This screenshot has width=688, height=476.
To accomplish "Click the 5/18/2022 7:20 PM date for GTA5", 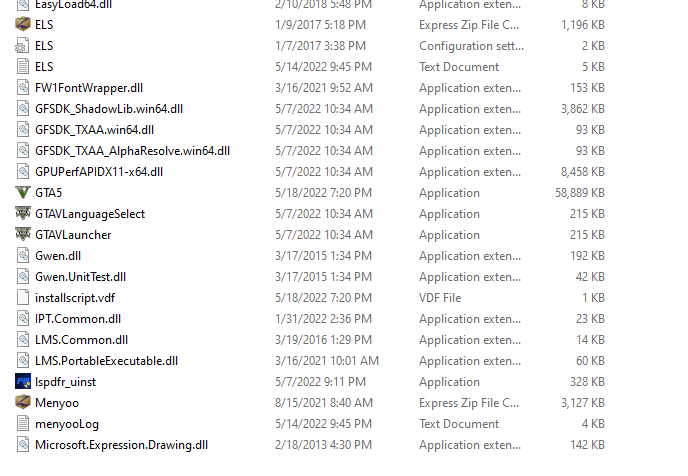I will 323,193.
